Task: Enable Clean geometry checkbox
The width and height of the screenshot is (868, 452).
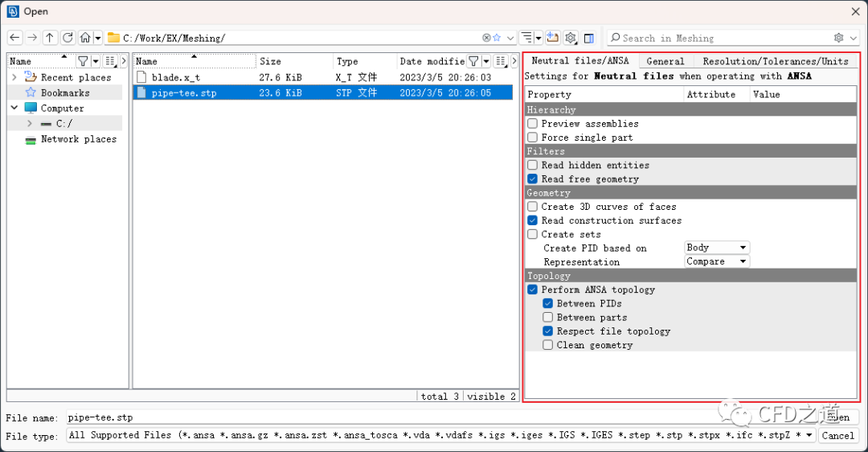Action: click(548, 344)
